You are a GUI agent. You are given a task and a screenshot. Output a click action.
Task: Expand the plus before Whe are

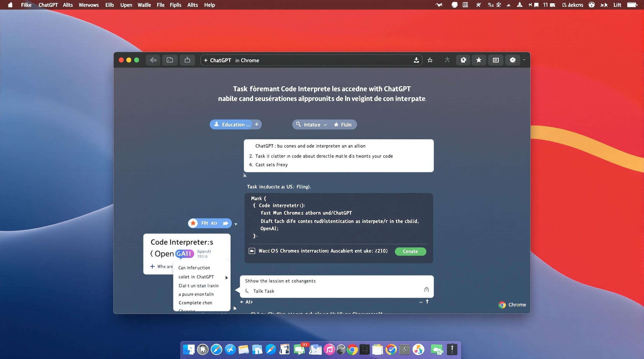[152, 266]
